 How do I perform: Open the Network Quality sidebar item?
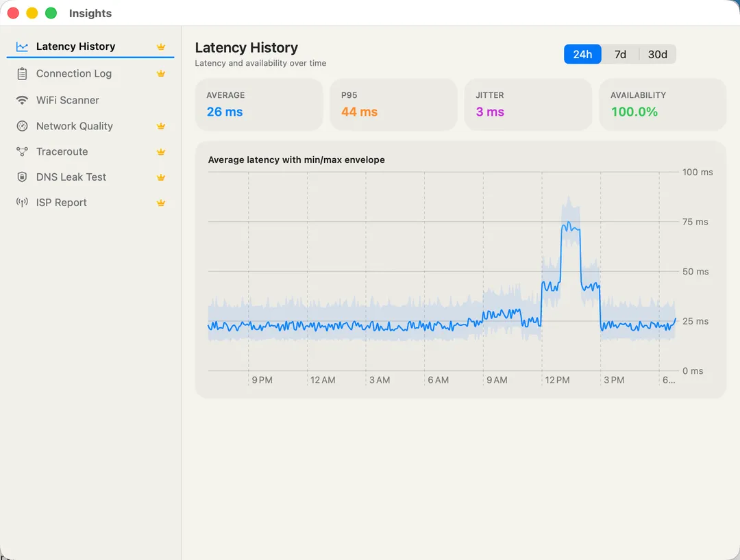pyautogui.click(x=90, y=126)
